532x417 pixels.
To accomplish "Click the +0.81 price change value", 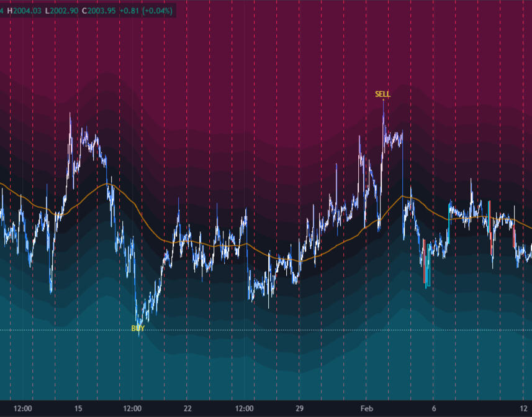I will (134, 11).
